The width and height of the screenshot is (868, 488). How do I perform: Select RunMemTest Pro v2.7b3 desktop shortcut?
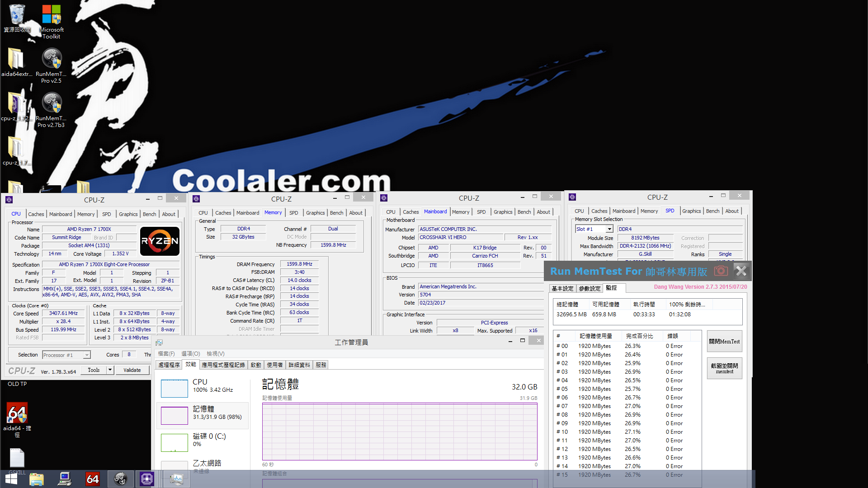click(x=51, y=109)
